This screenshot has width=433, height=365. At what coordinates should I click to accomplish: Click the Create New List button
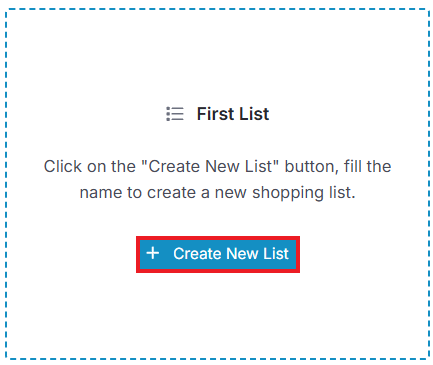218,254
